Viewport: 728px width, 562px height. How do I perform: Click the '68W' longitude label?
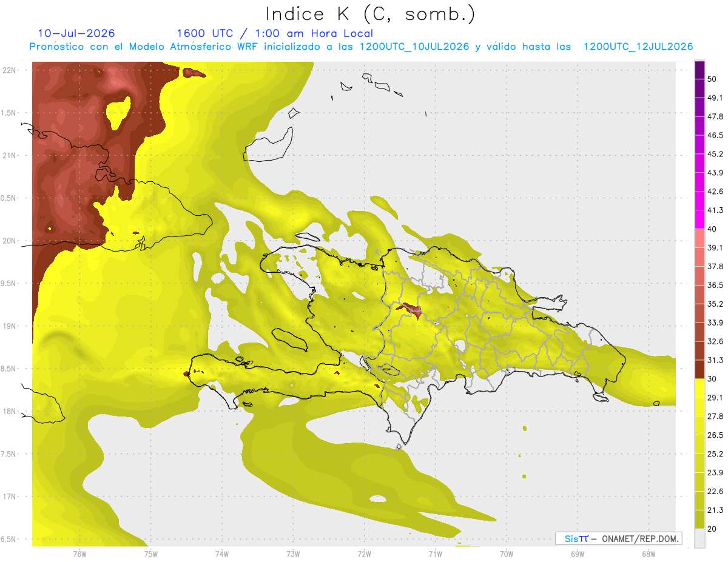(648, 554)
